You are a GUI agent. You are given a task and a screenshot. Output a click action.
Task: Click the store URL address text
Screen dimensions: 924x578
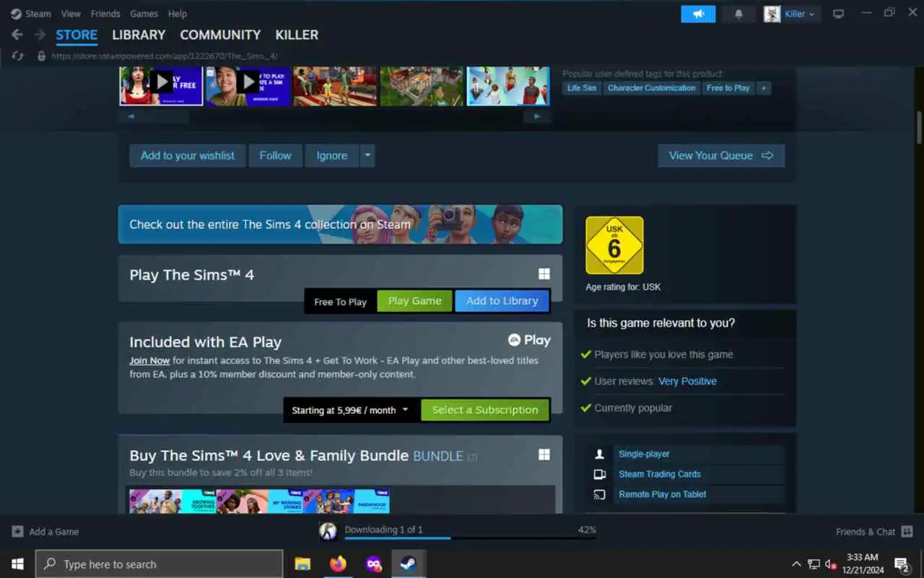point(164,56)
